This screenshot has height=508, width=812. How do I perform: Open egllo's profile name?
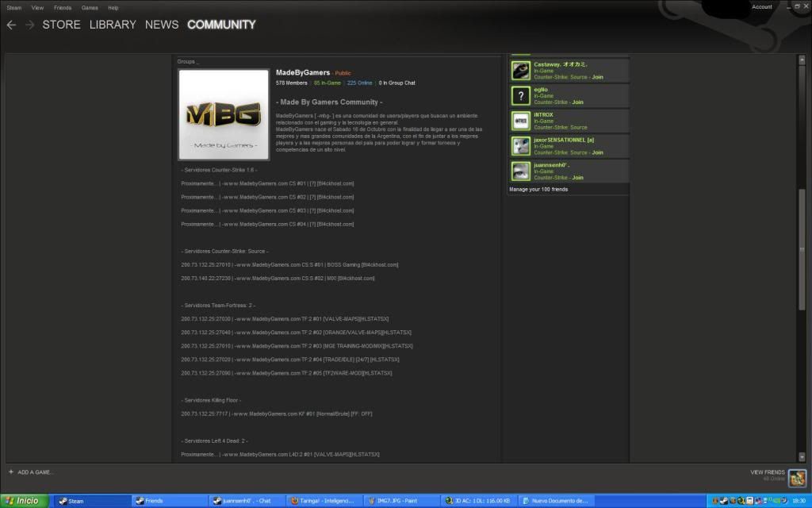pos(541,90)
